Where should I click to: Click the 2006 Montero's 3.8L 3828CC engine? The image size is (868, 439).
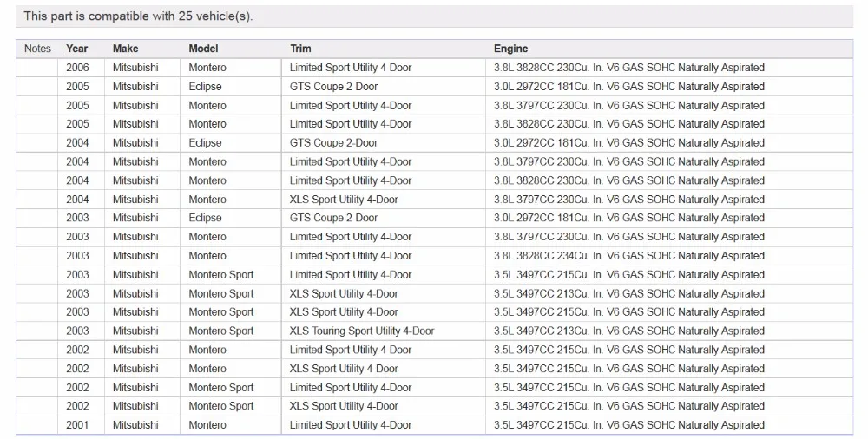click(x=628, y=68)
